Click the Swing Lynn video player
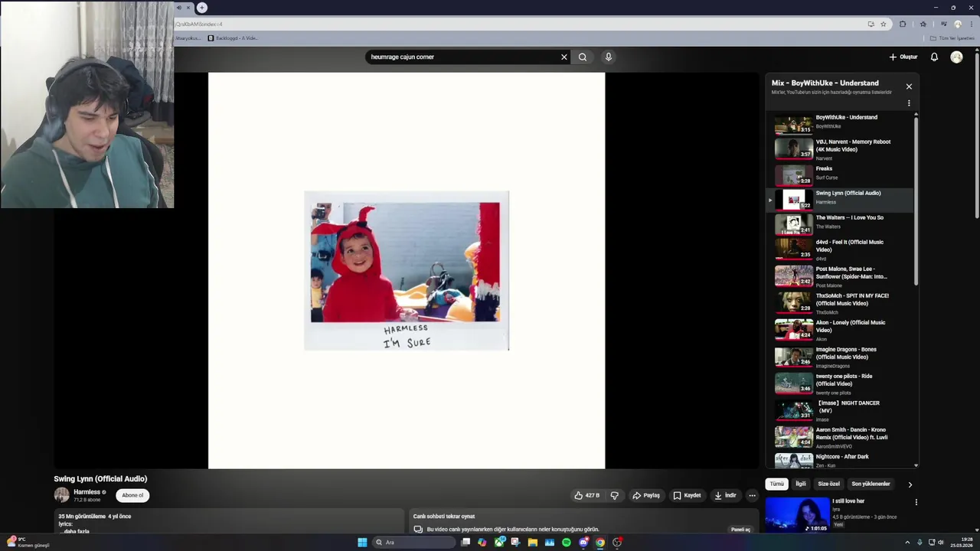 [407, 270]
